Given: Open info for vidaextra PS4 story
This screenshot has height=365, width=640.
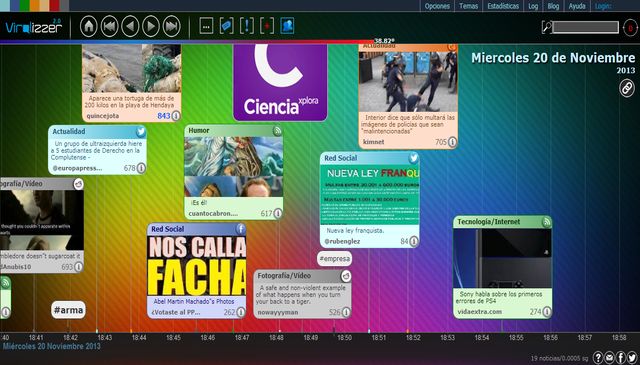Looking at the screenshot, I should click(546, 312).
